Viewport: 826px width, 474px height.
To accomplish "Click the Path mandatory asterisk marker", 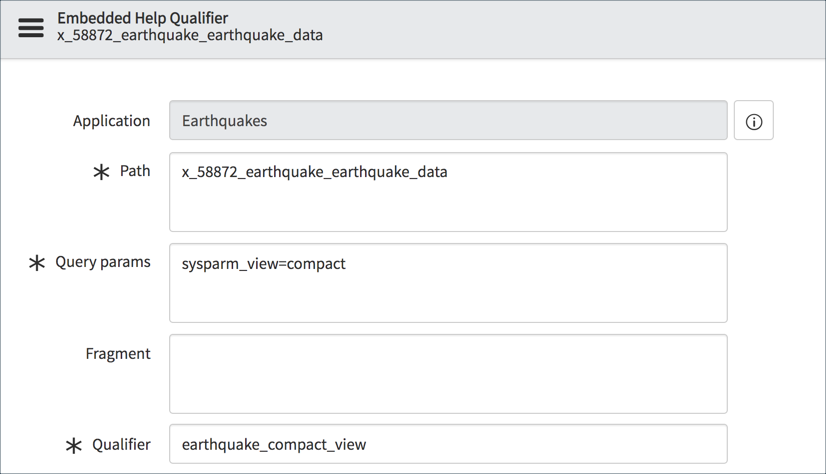I will 101,172.
